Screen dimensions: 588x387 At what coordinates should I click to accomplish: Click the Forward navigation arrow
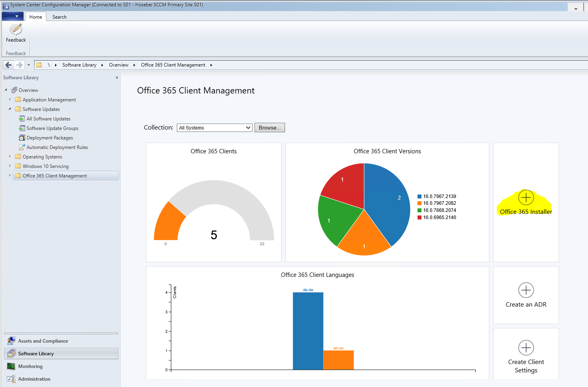pyautogui.click(x=19, y=65)
